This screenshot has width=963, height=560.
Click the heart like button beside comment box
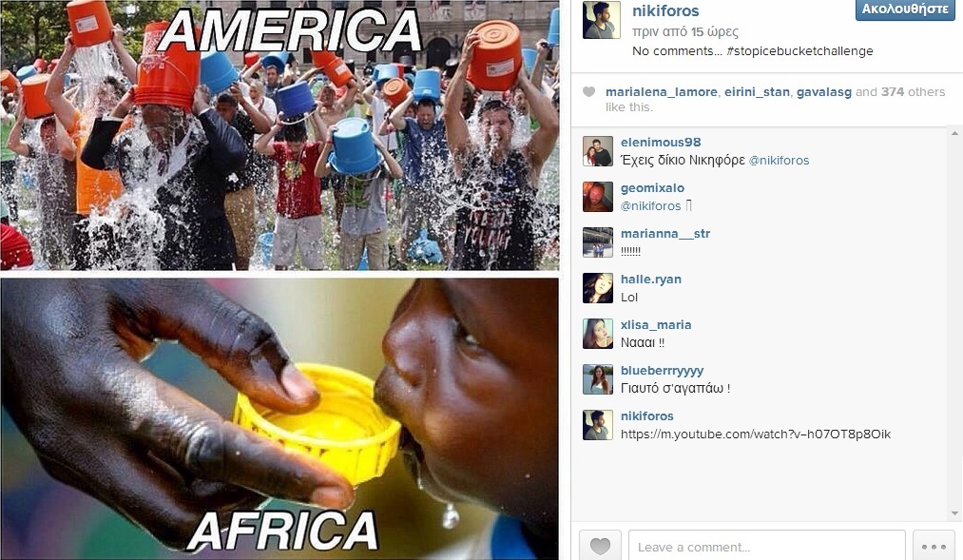tap(600, 546)
